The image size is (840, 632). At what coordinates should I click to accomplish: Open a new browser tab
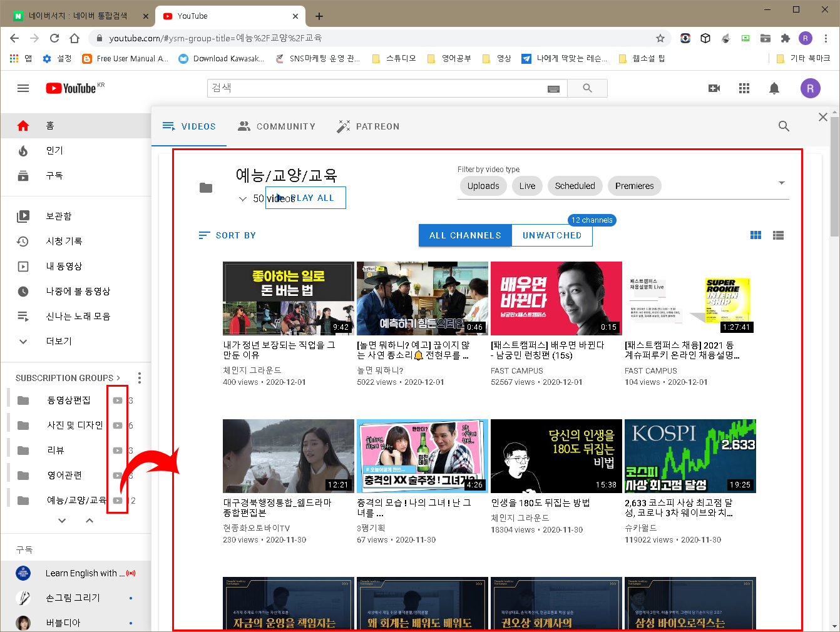pos(319,16)
